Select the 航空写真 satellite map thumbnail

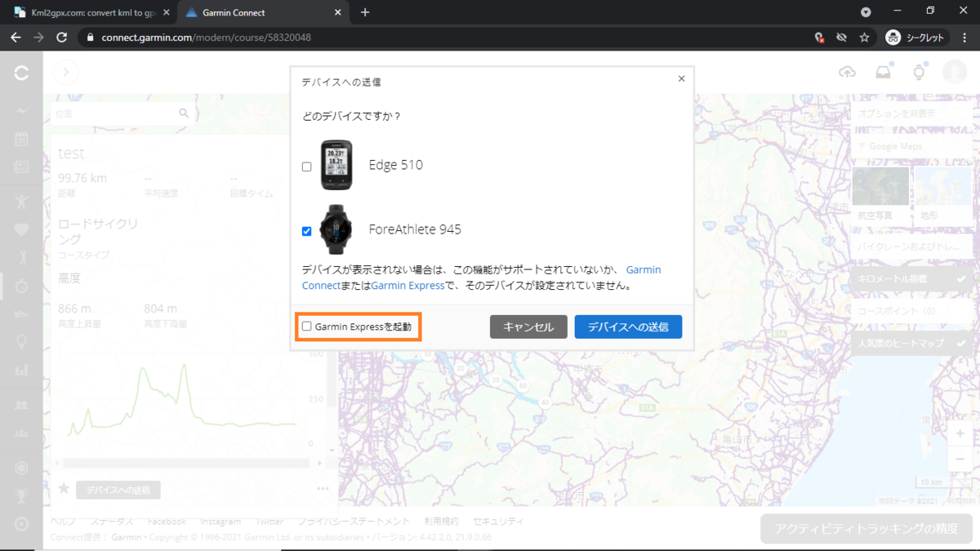[x=880, y=195]
